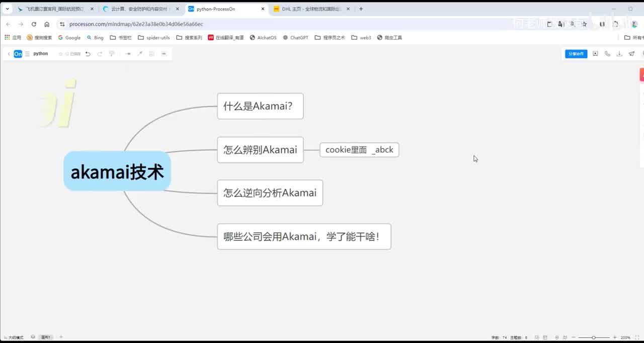Image resolution: width=644 pixels, height=343 pixels.
Task: Redo the mindmap edit
Action: click(100, 54)
